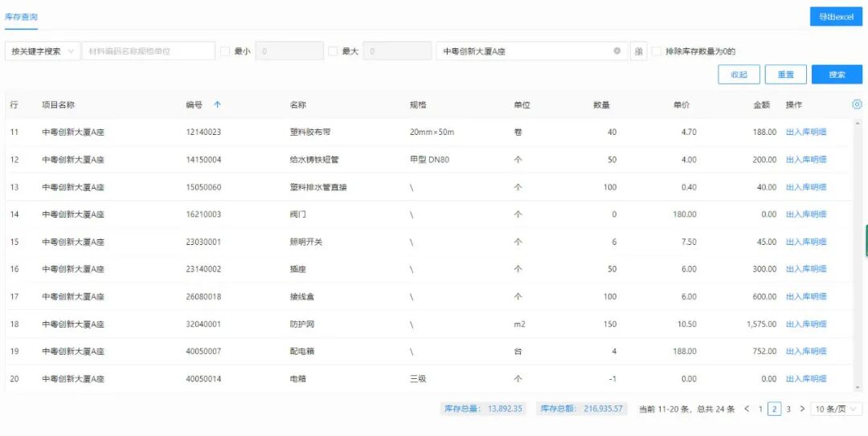Select current page 2 in pagination
Image resolution: width=868 pixels, height=436 pixels.
coord(775,410)
